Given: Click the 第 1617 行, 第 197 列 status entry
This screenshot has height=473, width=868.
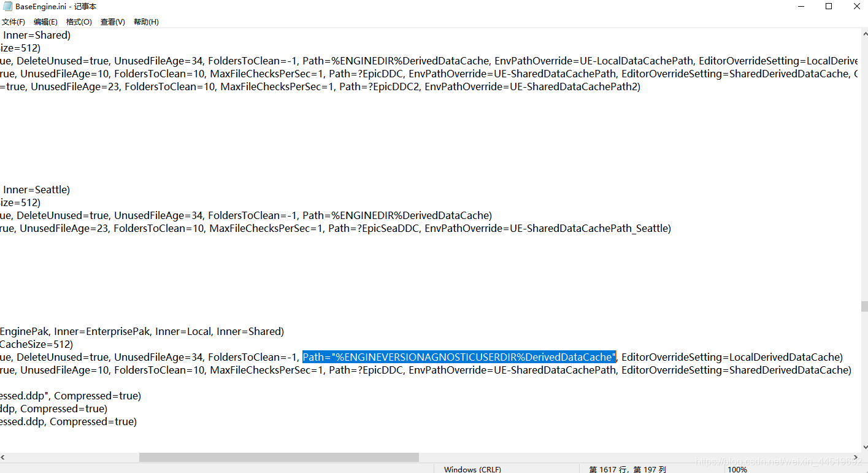Looking at the screenshot, I should [628, 469].
